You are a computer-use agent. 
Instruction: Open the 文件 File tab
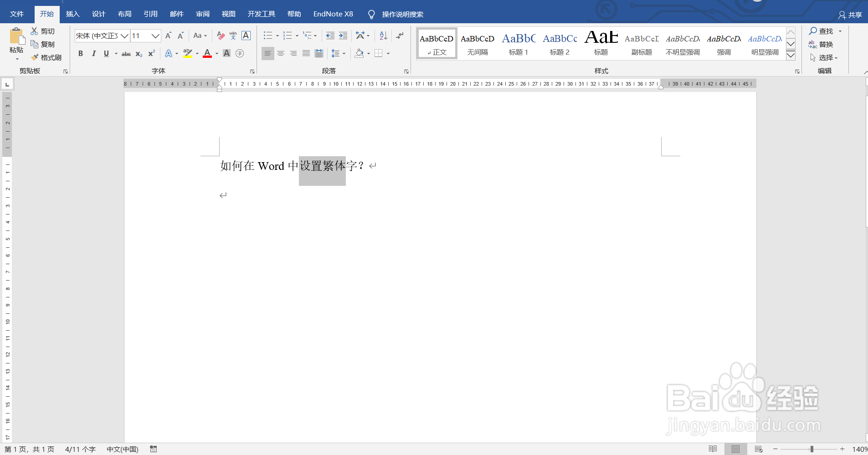(x=17, y=14)
